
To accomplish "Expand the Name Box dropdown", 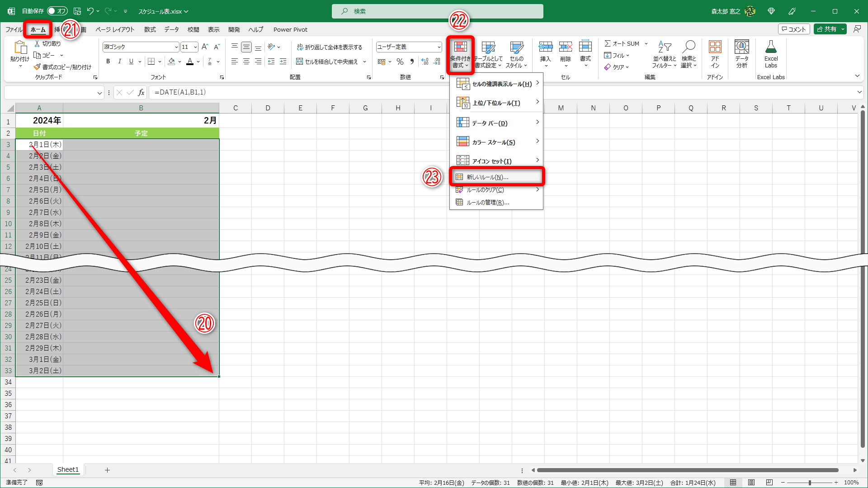I will click(99, 93).
